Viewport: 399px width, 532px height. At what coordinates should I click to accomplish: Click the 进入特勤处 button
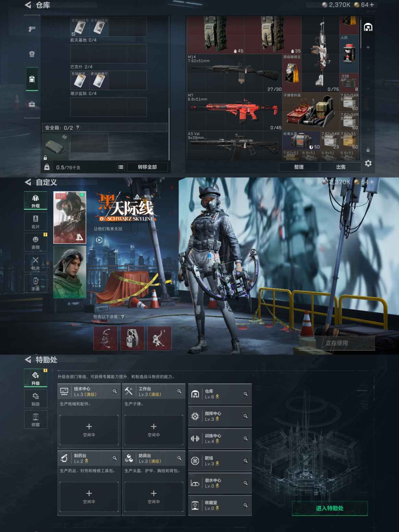tap(330, 508)
